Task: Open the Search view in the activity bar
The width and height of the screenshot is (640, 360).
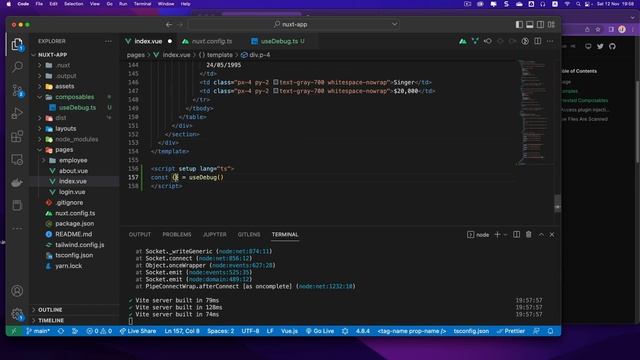Action: click(17, 66)
